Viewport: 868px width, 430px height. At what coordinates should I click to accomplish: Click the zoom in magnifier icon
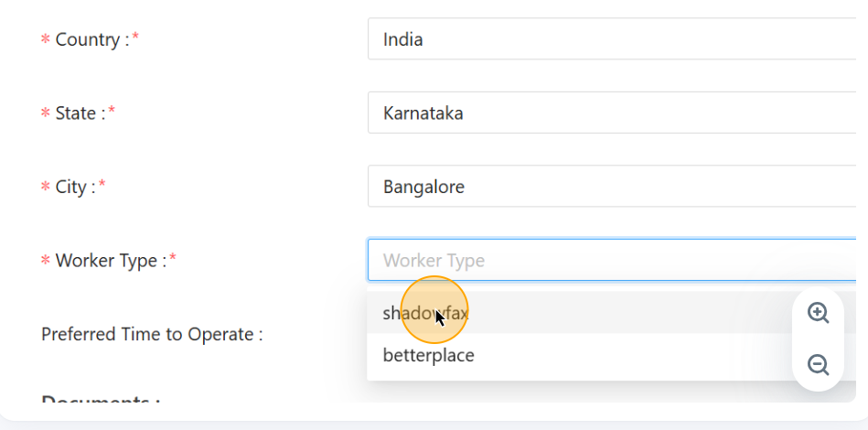(819, 313)
